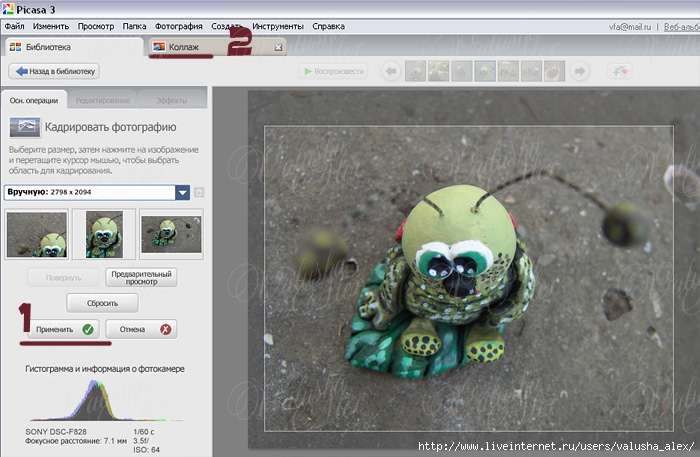The image size is (700, 457).
Task: Select the first filmstrip thumbnail
Action: pos(415,71)
